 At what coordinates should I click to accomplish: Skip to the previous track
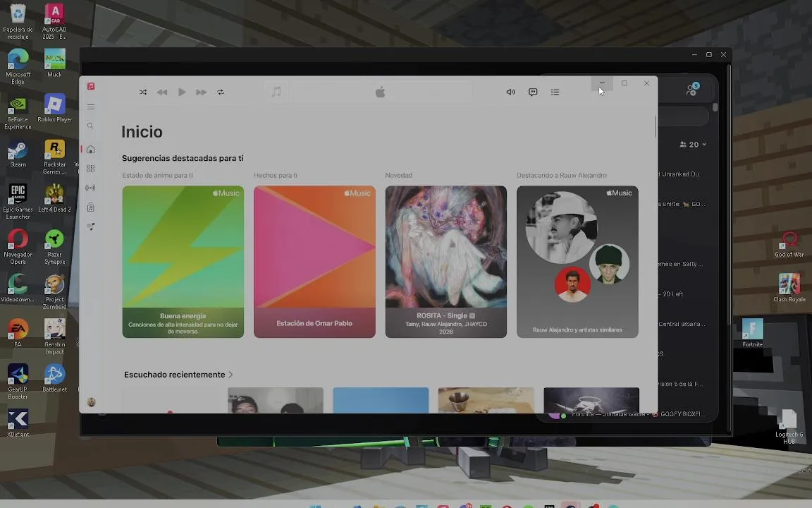click(162, 92)
